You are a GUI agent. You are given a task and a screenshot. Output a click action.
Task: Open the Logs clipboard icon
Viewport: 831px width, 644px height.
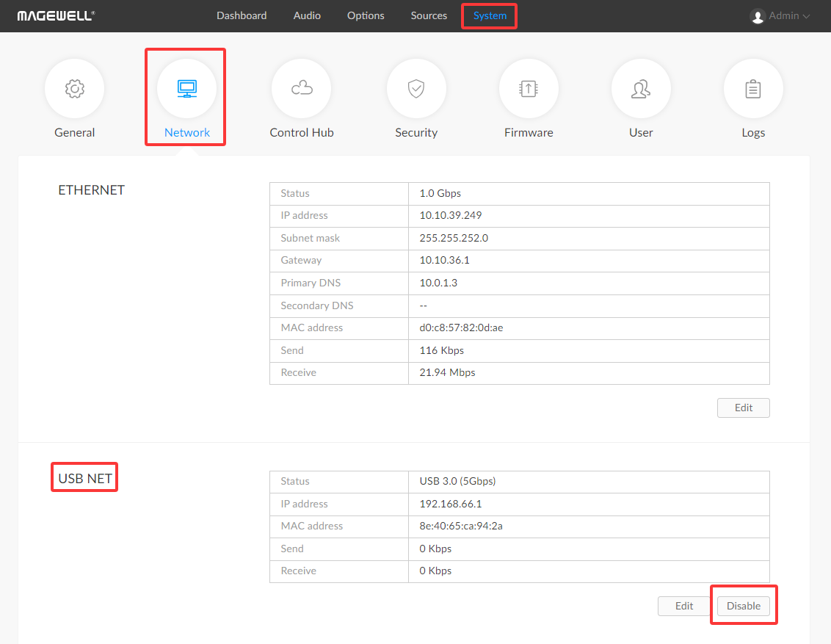tap(753, 89)
